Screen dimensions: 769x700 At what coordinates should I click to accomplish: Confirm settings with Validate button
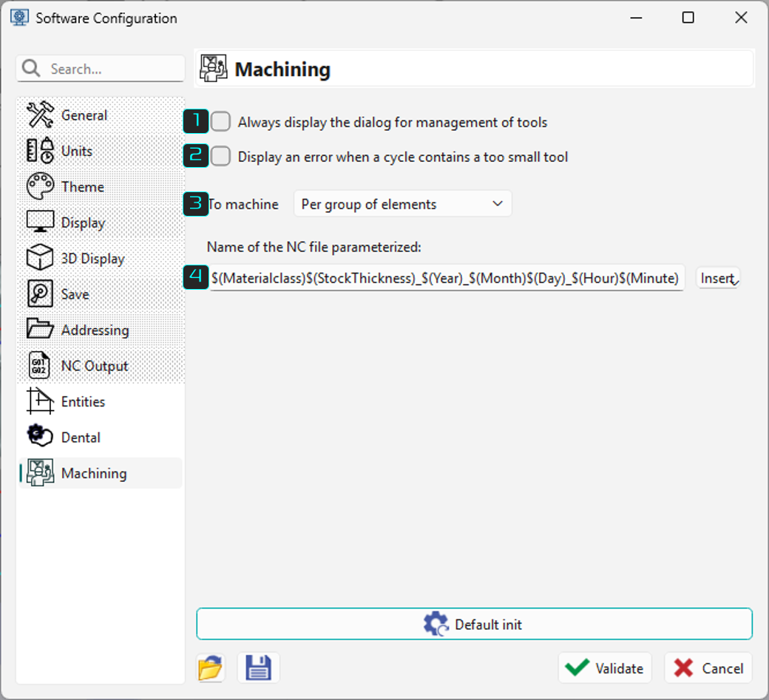tap(605, 667)
